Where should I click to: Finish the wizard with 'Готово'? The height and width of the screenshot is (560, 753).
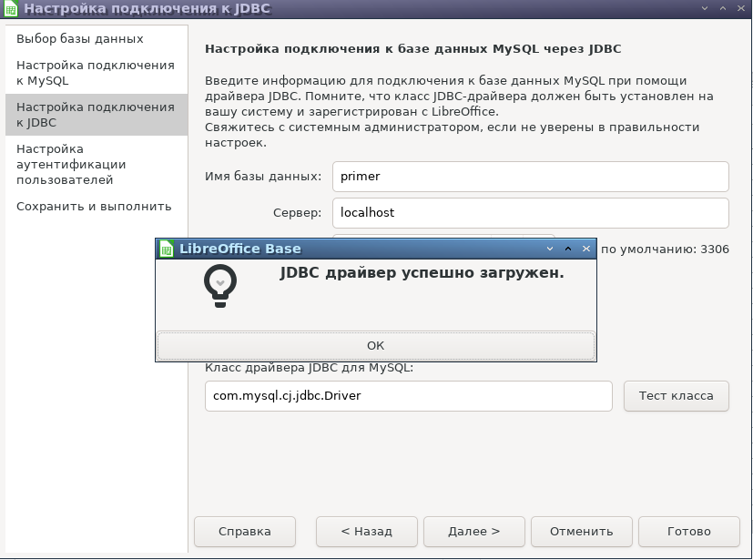click(689, 532)
